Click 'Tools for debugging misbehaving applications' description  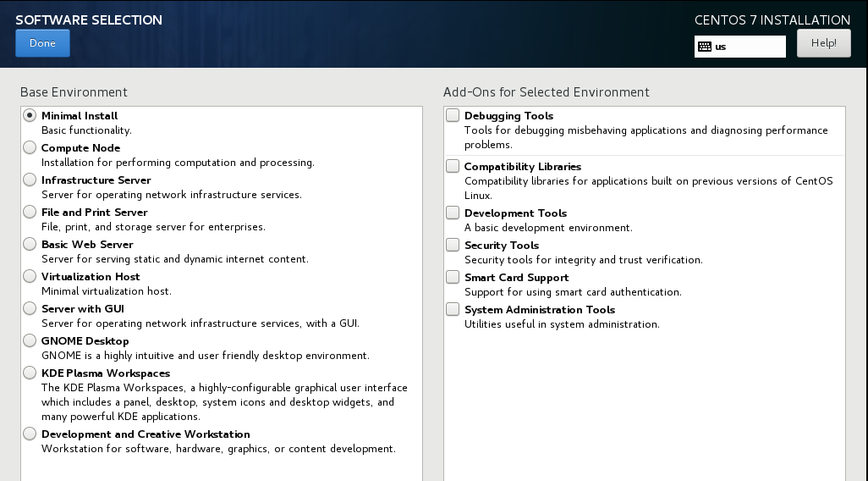(646, 137)
